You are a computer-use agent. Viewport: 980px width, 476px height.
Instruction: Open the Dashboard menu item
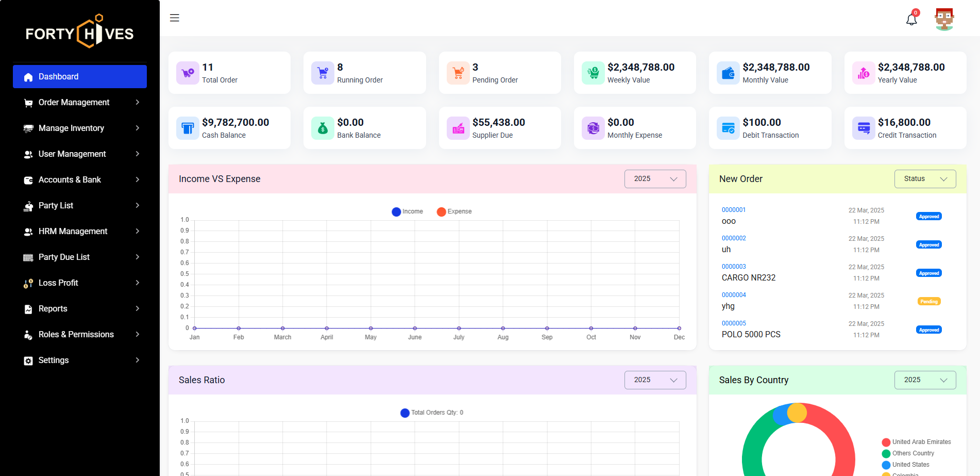(x=80, y=76)
